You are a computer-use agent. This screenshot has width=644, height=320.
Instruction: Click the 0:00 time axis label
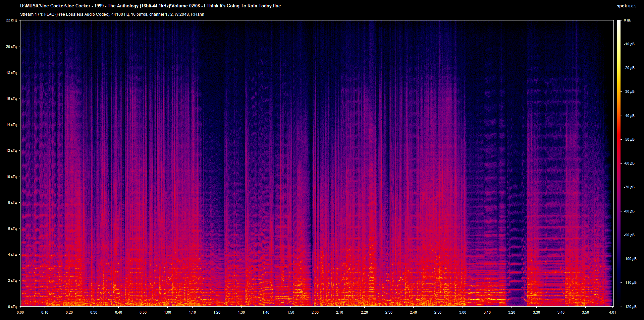point(20,313)
